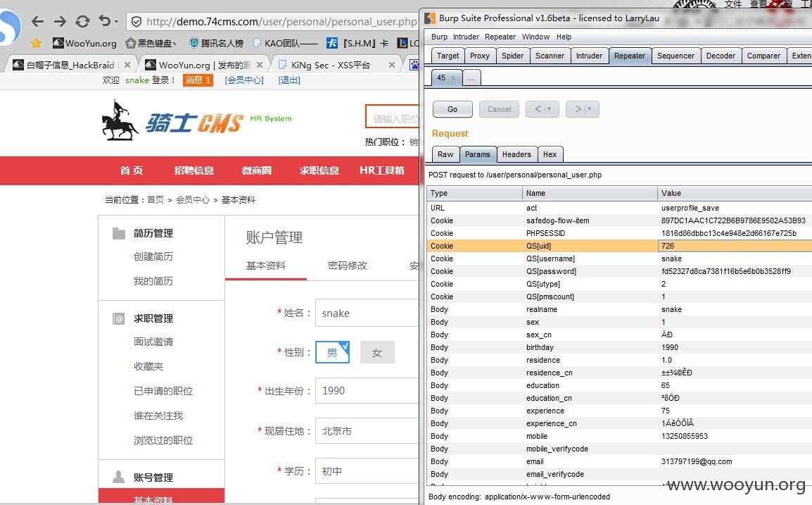Switch to 基本资料 account tab
Screen dimensions: 812x505
tap(266, 266)
